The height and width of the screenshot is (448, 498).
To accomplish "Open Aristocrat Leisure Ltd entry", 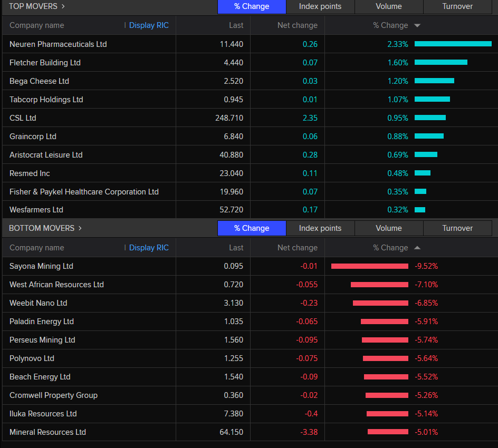I will [x=46, y=155].
